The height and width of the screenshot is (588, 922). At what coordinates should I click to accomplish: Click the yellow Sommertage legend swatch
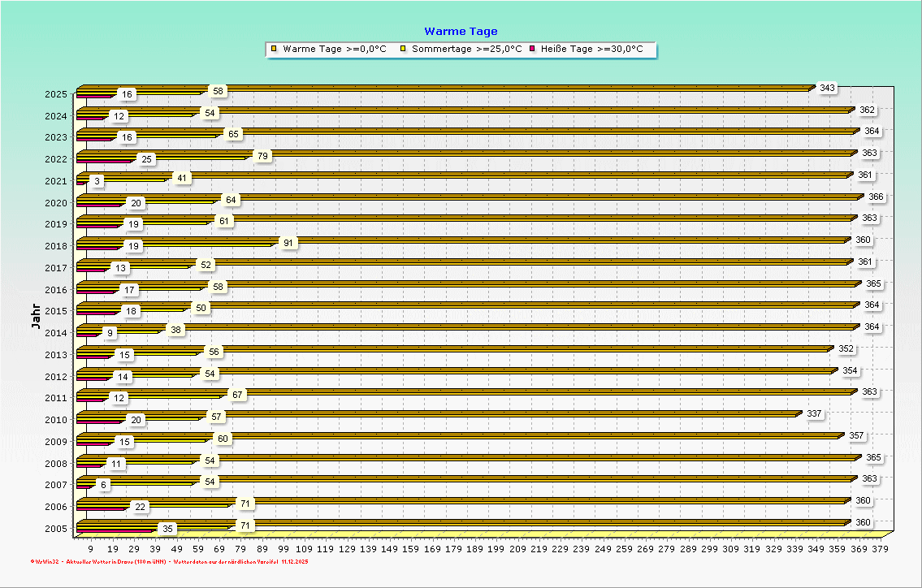(x=403, y=50)
